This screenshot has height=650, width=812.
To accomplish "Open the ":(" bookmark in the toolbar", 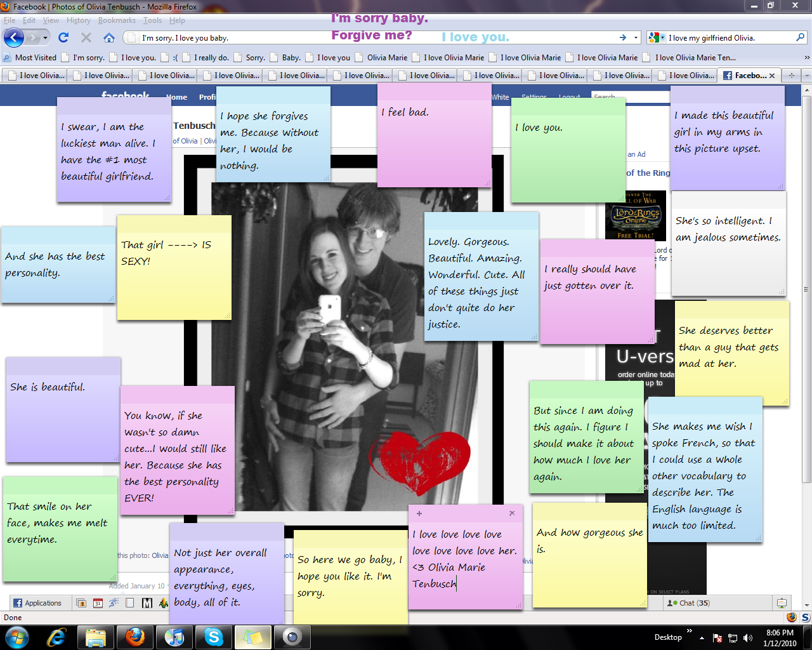I will 170,57.
